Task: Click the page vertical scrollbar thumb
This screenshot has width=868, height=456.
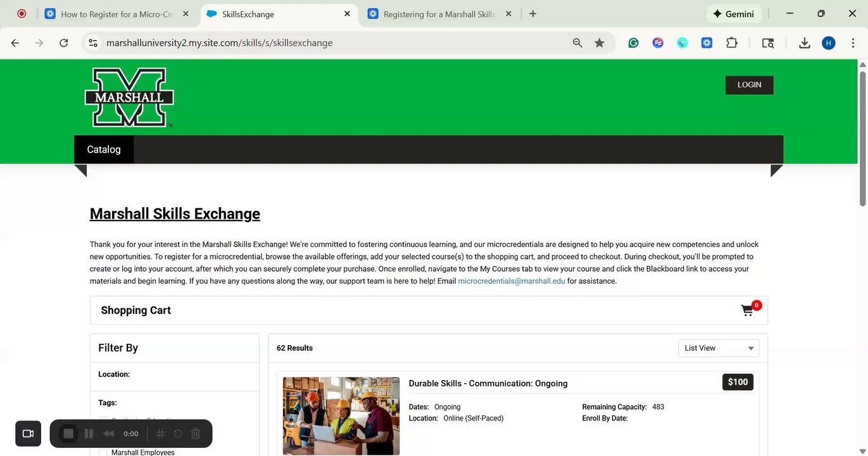Action: tap(862, 137)
